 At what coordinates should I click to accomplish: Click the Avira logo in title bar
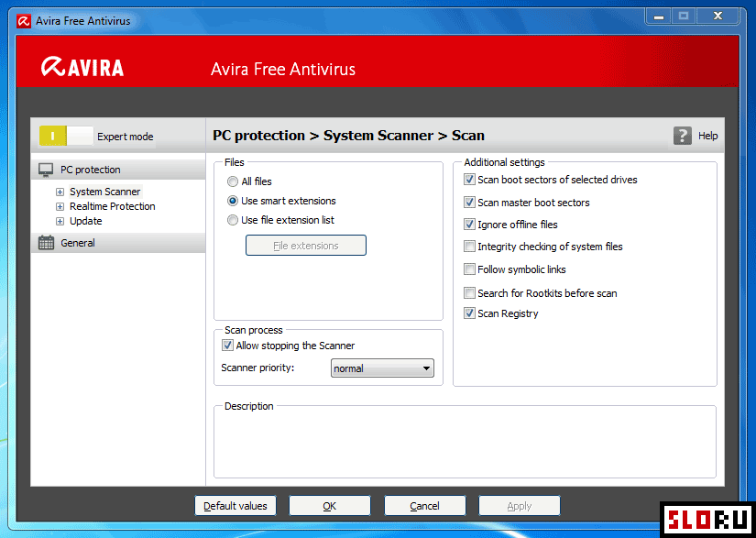[x=24, y=21]
